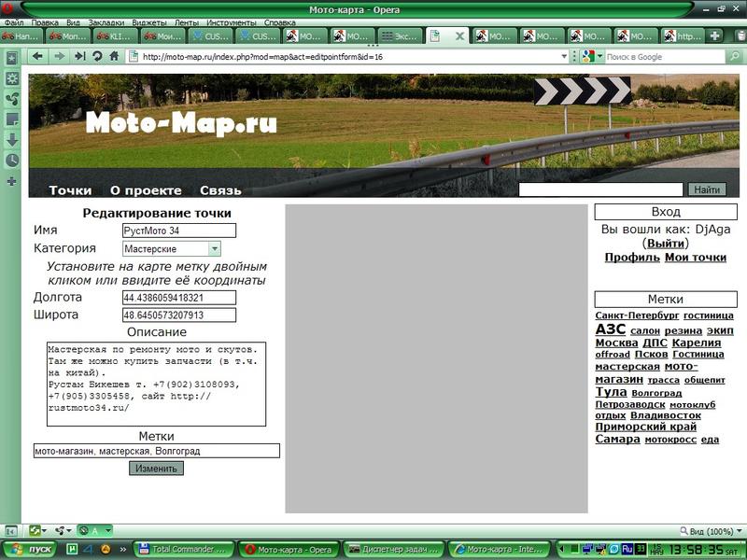Open the links panel icon in sidebar

(x=12, y=99)
